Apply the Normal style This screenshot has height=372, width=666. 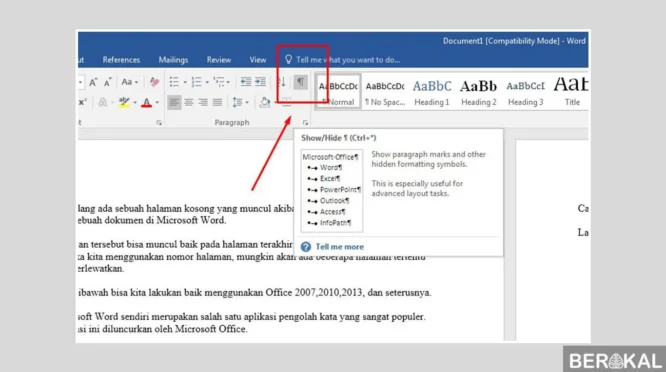(x=339, y=92)
